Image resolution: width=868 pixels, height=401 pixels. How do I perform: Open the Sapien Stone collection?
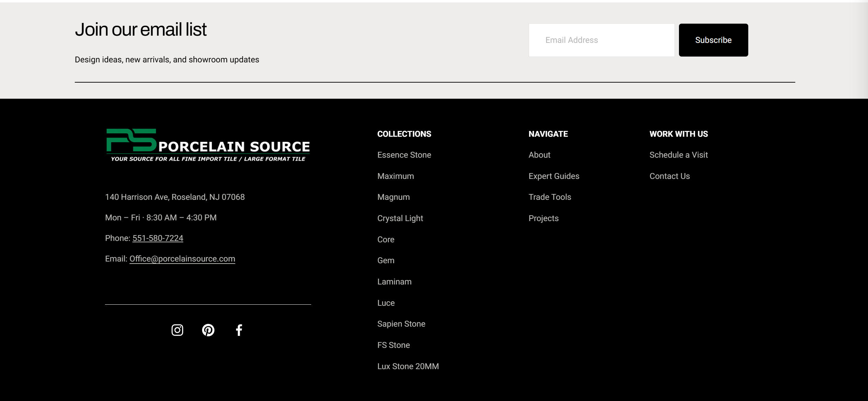click(x=401, y=324)
